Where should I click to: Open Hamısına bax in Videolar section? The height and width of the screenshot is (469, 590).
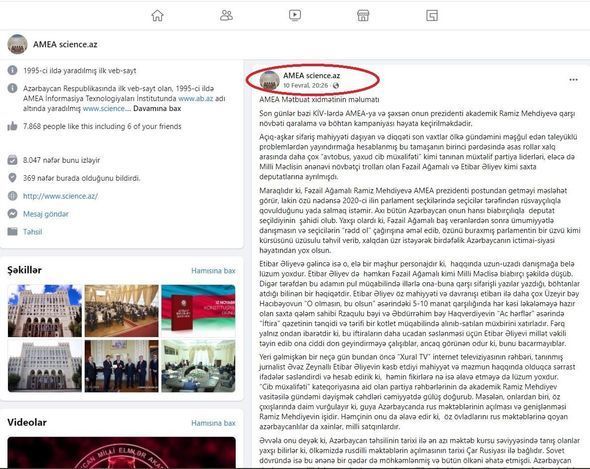(x=213, y=423)
